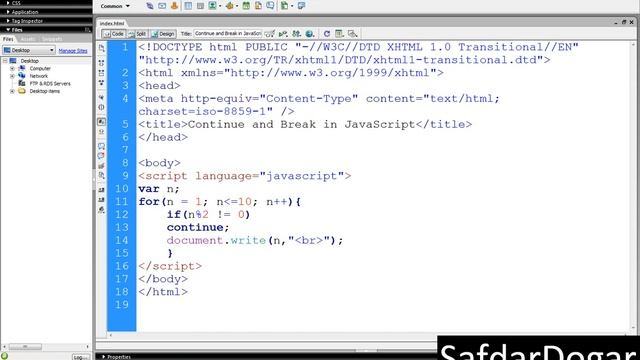Viewport: 640px width, 360px height.
Task: Open the View Options icon
Action: pyautogui.click(x=339, y=34)
